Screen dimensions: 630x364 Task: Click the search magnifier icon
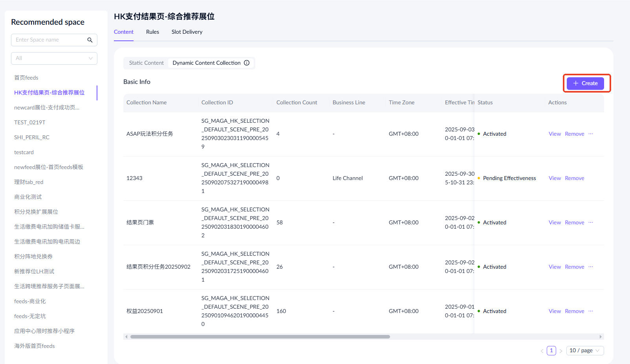coord(90,40)
